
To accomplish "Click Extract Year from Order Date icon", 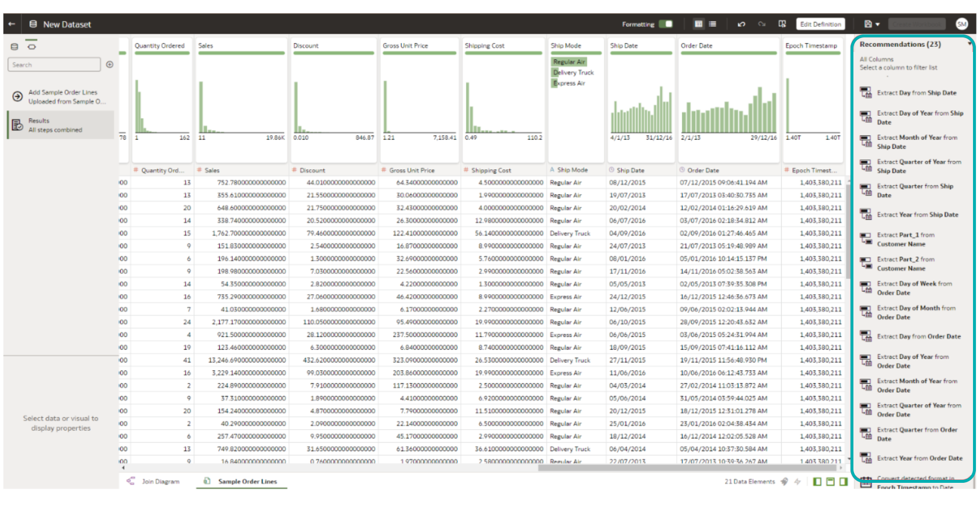I will [x=866, y=458].
